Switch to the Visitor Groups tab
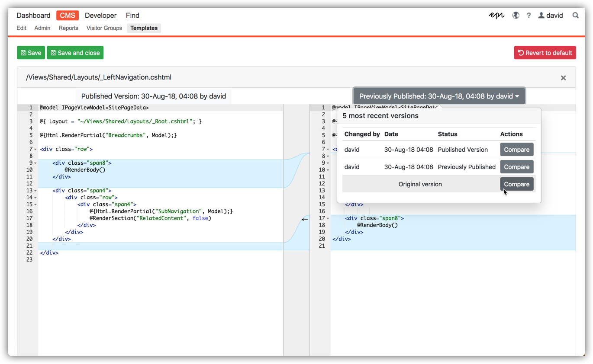The width and height of the screenshot is (593, 364). point(104,28)
